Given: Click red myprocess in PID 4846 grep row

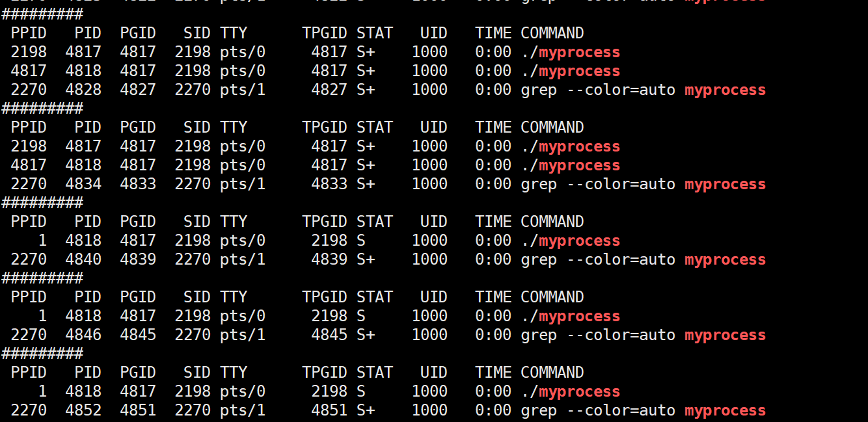Looking at the screenshot, I should pyautogui.click(x=725, y=336).
